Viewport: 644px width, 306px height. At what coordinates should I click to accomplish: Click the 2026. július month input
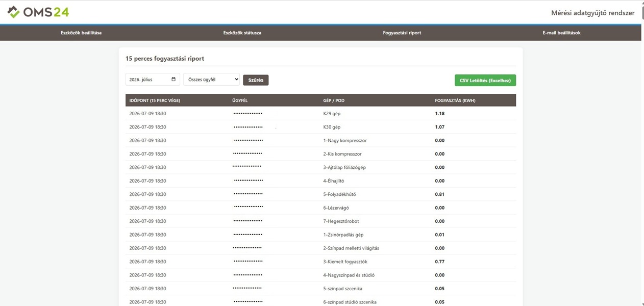click(153, 80)
